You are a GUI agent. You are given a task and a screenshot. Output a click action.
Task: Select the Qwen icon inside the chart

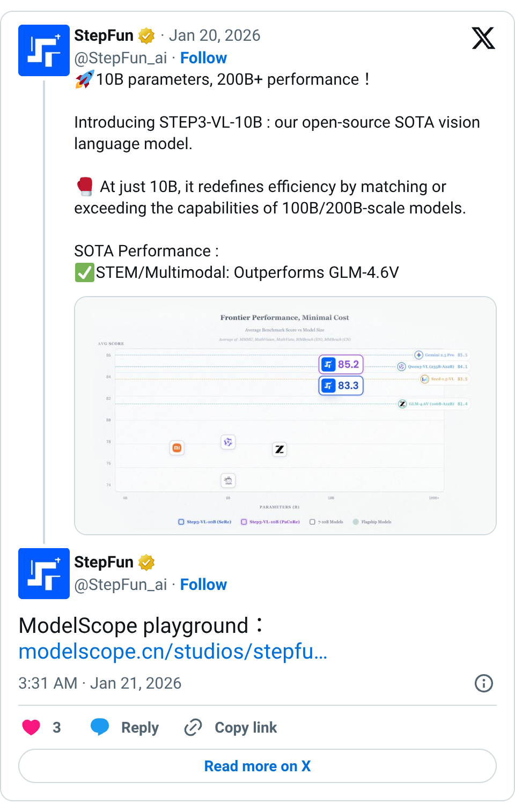tap(228, 442)
